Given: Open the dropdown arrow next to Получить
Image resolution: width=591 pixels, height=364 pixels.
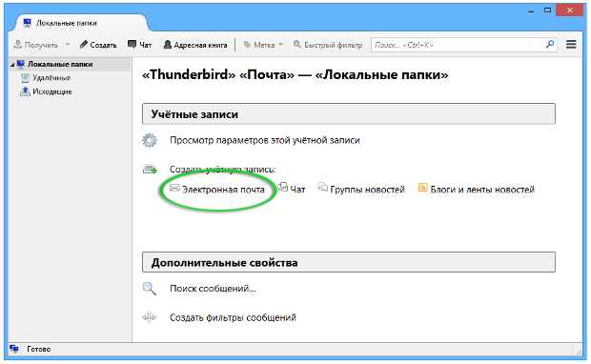Looking at the screenshot, I should 68,45.
